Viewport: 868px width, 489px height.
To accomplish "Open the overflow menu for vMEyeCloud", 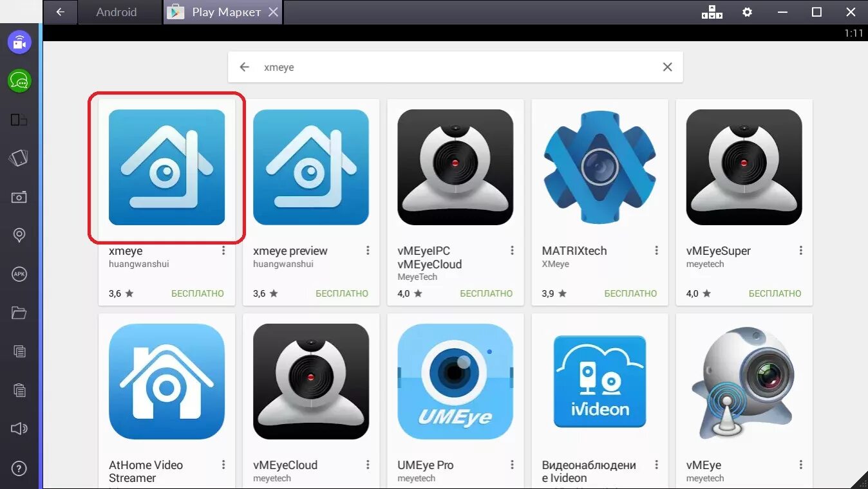I will pos(368,465).
